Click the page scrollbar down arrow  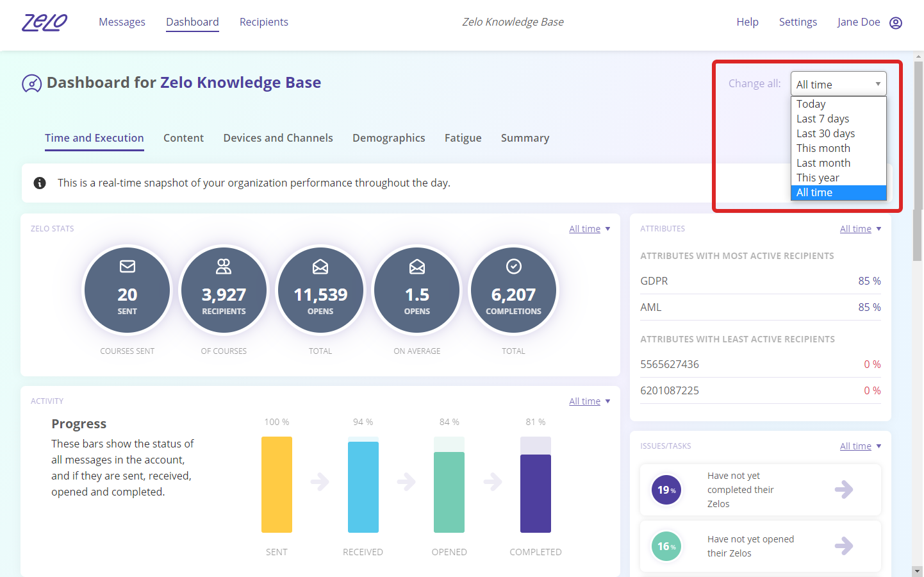pyautogui.click(x=918, y=571)
